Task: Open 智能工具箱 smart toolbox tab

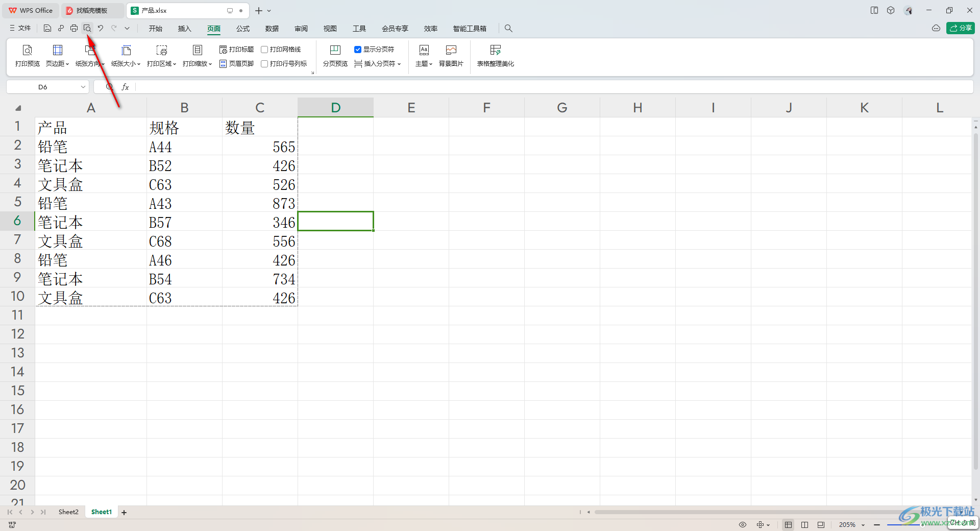Action: (x=470, y=29)
